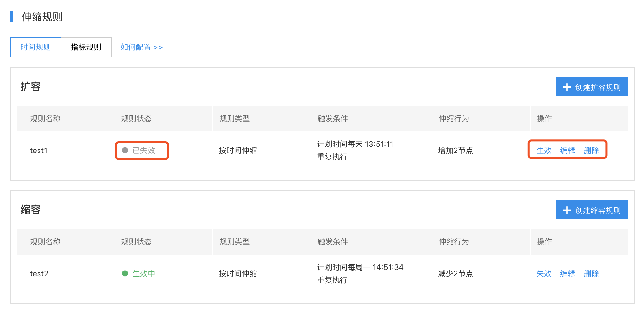Click the 生效中 status label
This screenshot has height=312, width=644.
click(144, 273)
